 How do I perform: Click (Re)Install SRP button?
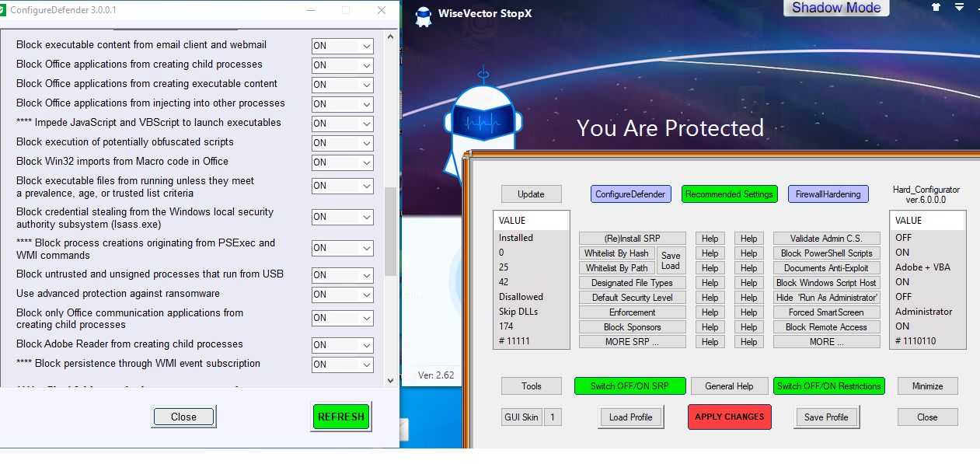(633, 239)
